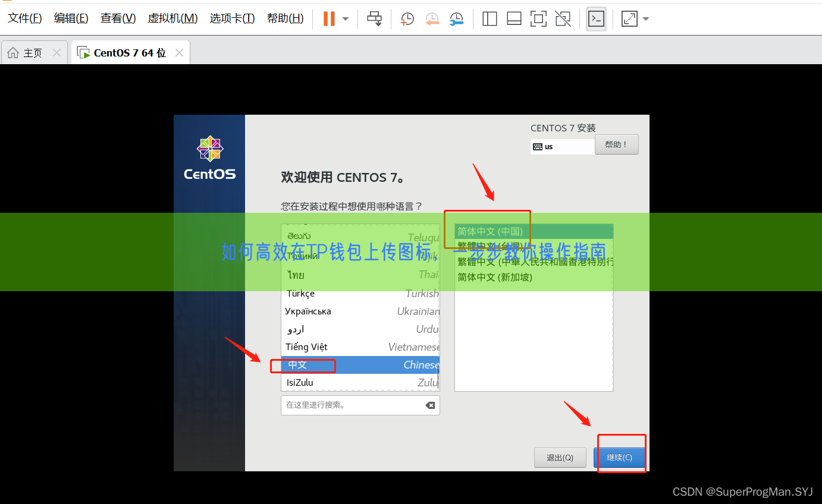Enter full screen mode icon
Viewport: 822px width, 504px height.
coord(538,19)
